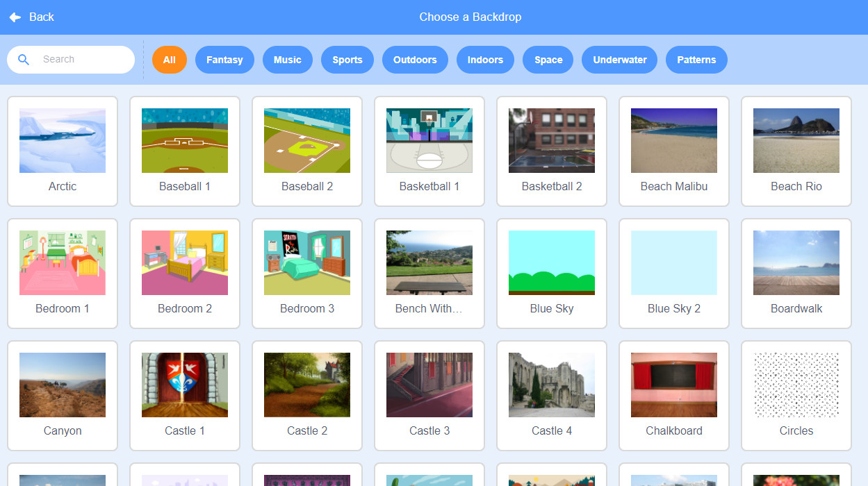The image size is (868, 486).
Task: Click the "Baseball 1" label text
Action: pyautogui.click(x=185, y=187)
